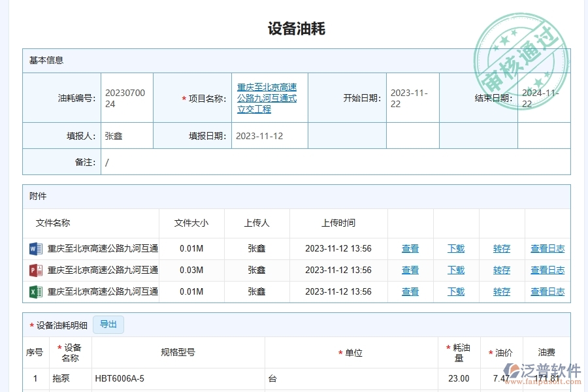Image resolution: width=588 pixels, height=392 pixels.
Task: Click 下载 for the second attachment
Action: [x=455, y=270]
